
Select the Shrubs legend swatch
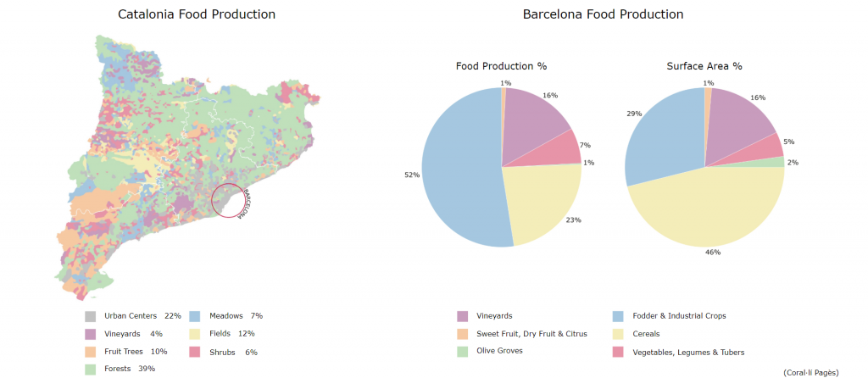click(x=193, y=352)
